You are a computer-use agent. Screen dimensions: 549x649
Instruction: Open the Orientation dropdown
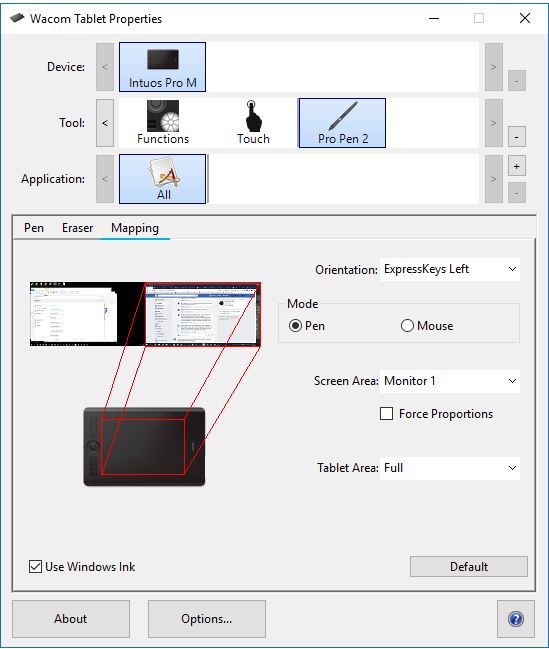(450, 269)
